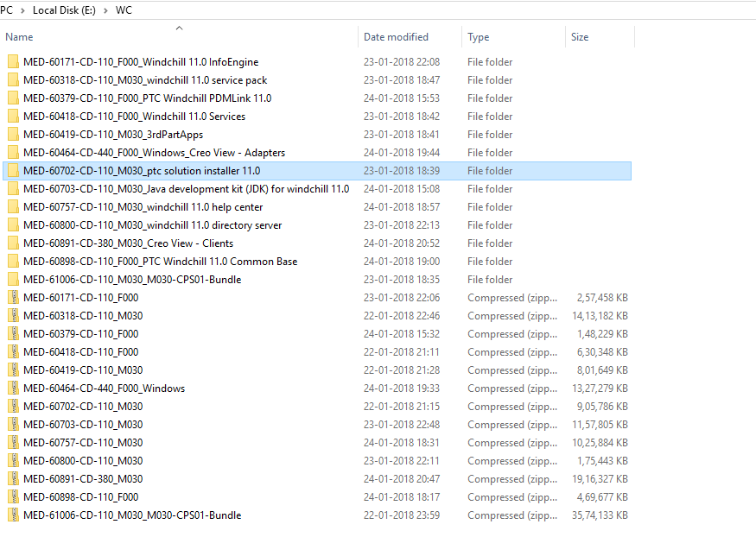Select 'MED-60318-CD-110_M030_windchill 11.0 service pack' name
This screenshot has width=756, height=537.
click(x=145, y=80)
